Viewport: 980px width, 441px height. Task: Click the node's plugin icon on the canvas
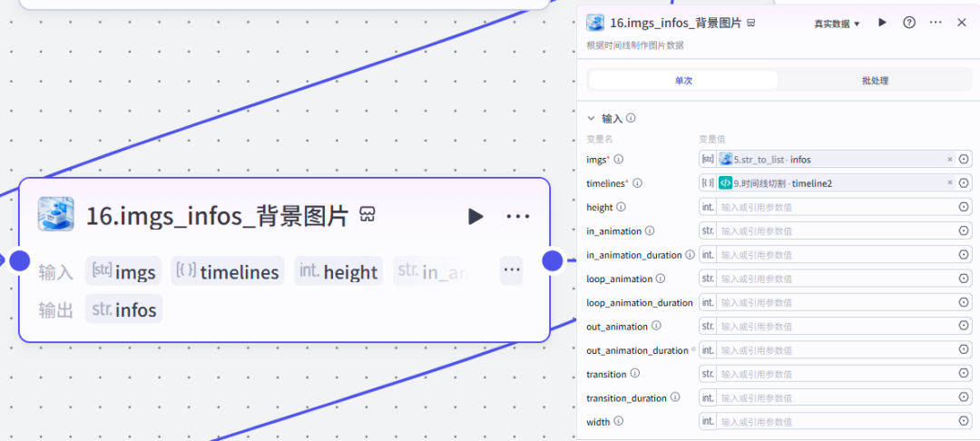[55, 214]
